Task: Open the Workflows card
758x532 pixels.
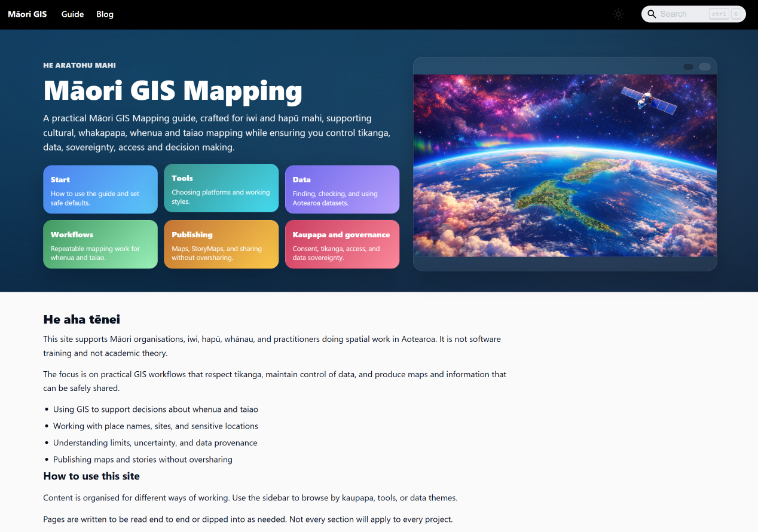Action: (100, 244)
